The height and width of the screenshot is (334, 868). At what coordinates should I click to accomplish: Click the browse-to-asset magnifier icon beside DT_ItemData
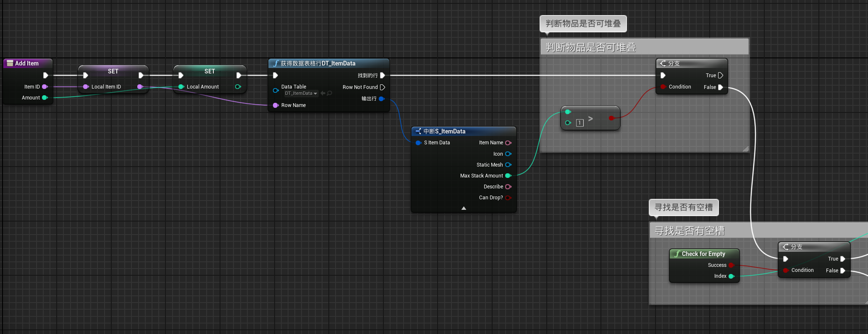(329, 93)
